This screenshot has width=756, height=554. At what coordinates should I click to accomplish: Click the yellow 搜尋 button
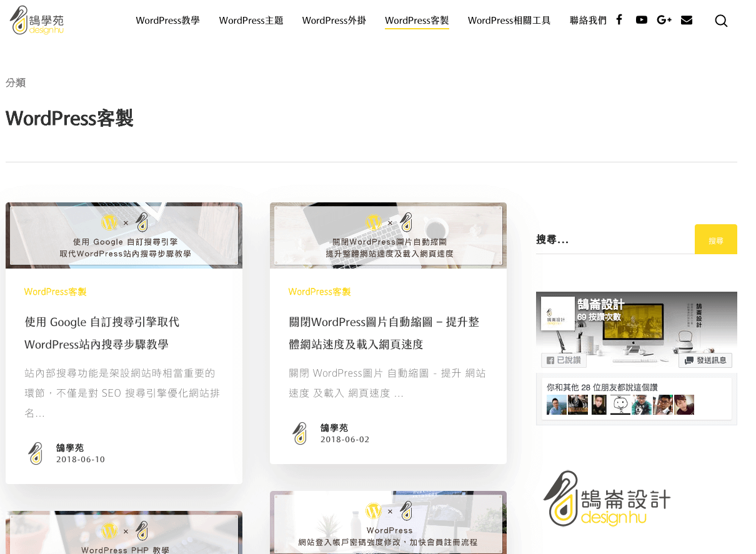716,239
